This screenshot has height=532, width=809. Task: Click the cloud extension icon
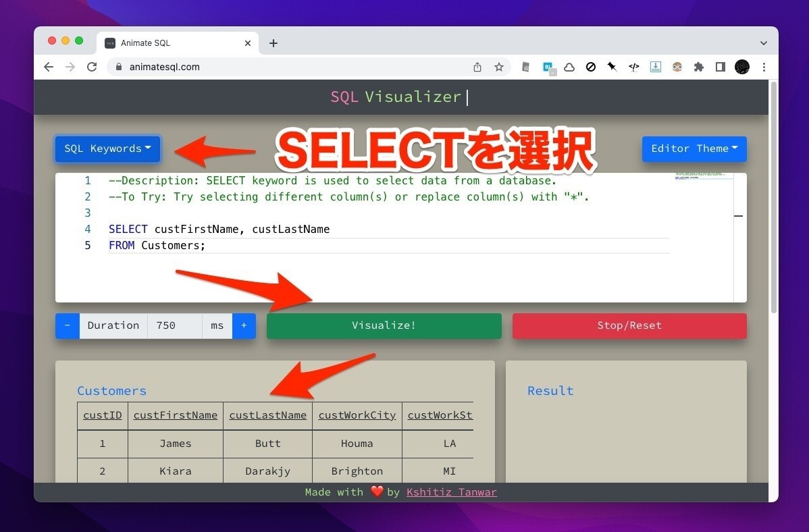[x=569, y=67]
